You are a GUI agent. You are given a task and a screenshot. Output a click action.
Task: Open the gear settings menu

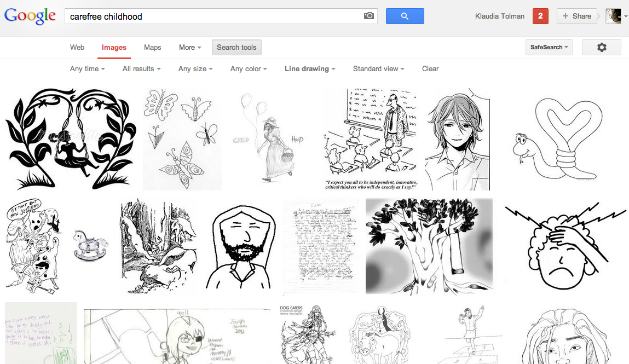coord(601,48)
